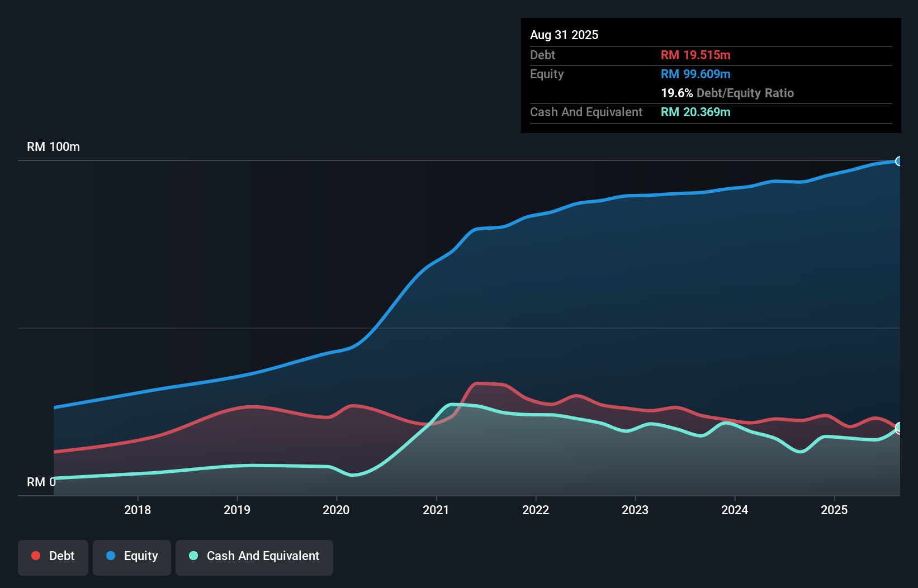Click the RM 100m gridline label
Viewport: 918px width, 588px height.
click(x=53, y=146)
